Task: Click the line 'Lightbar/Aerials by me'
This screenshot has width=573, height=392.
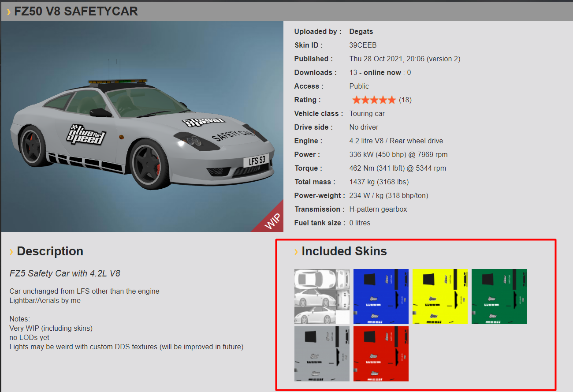Action: pos(45,301)
